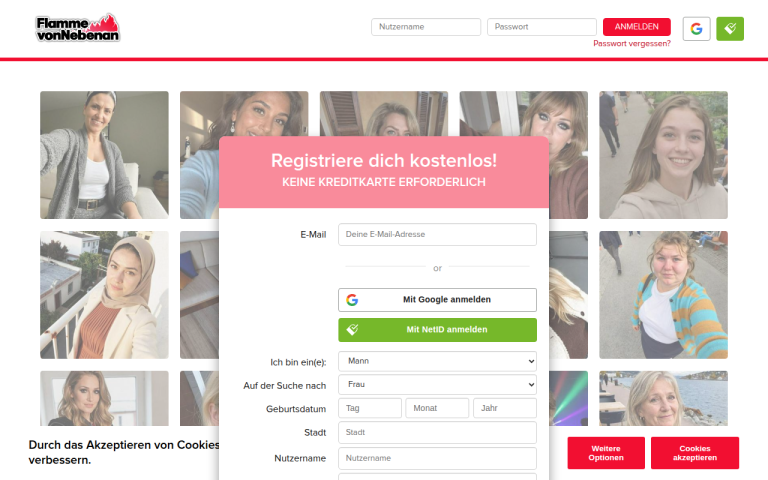Viewport: 768px width, 480px height.
Task: Click the Flamme von Nebenan logo
Action: (x=77, y=28)
